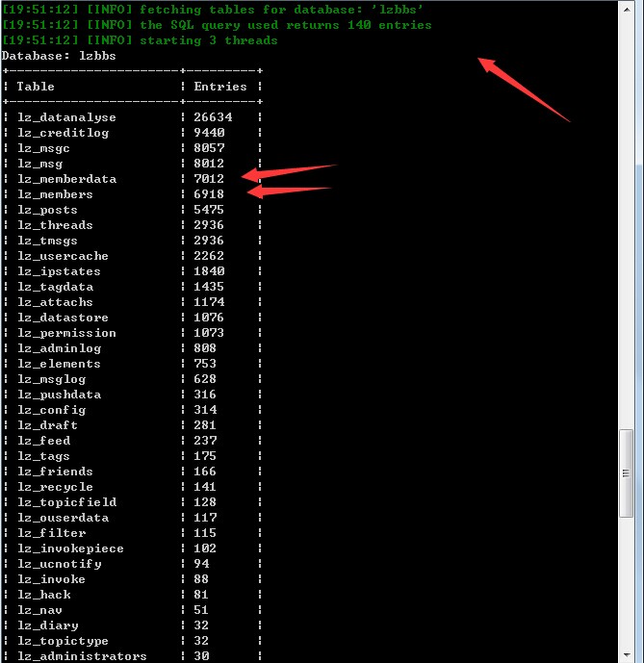
Task: Click the lz_draft table name
Action: (x=47, y=425)
